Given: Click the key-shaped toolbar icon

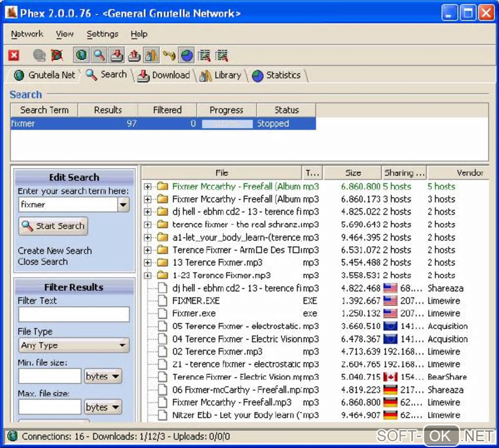Looking at the screenshot, I should coord(169,56).
